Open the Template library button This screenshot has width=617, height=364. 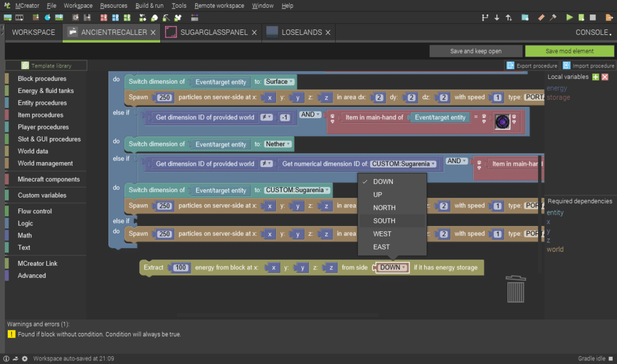pyautogui.click(x=46, y=66)
